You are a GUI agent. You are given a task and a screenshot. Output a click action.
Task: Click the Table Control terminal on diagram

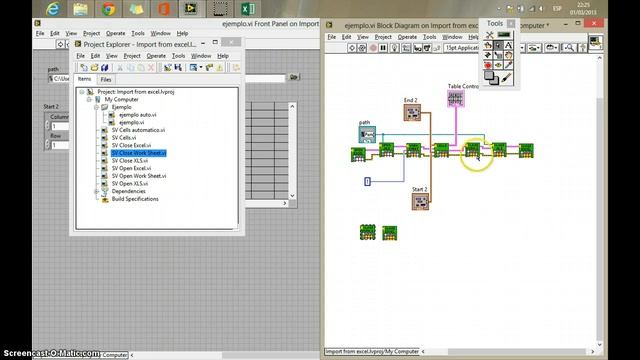(456, 98)
